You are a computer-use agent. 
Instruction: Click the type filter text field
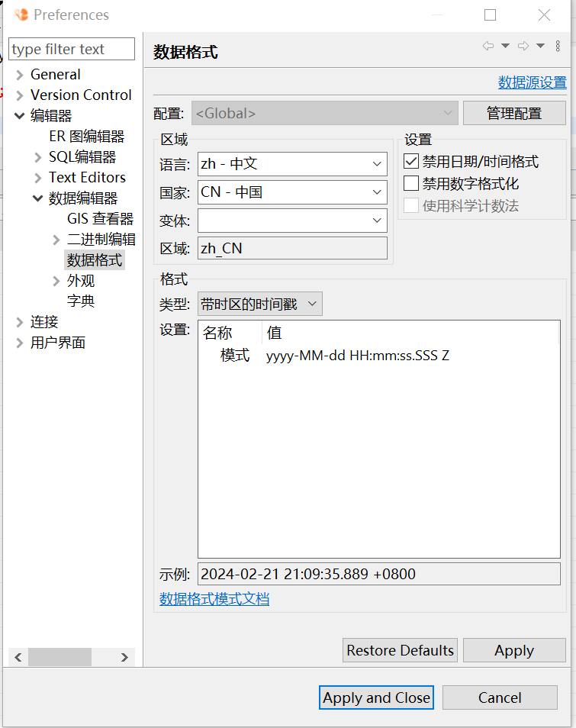71,49
